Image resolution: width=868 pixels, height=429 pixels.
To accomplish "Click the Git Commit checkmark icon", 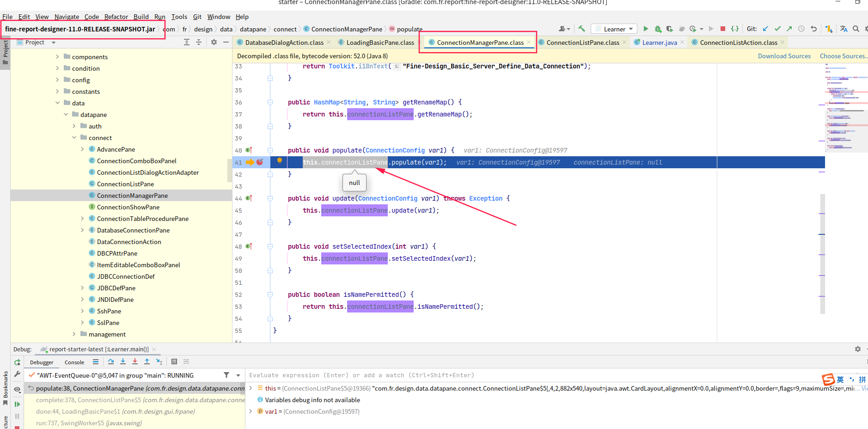I will pos(777,29).
